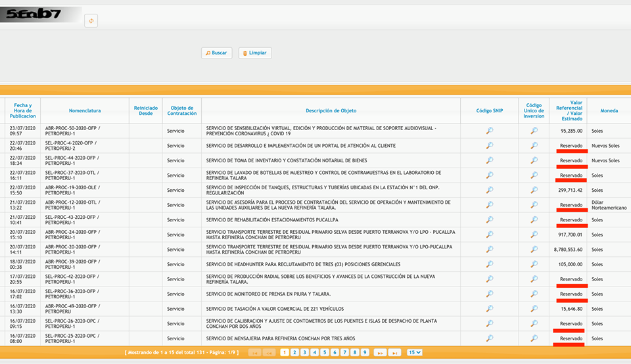This screenshot has height=364, width=631.
Task: Jump to results page 3
Action: pos(304,352)
